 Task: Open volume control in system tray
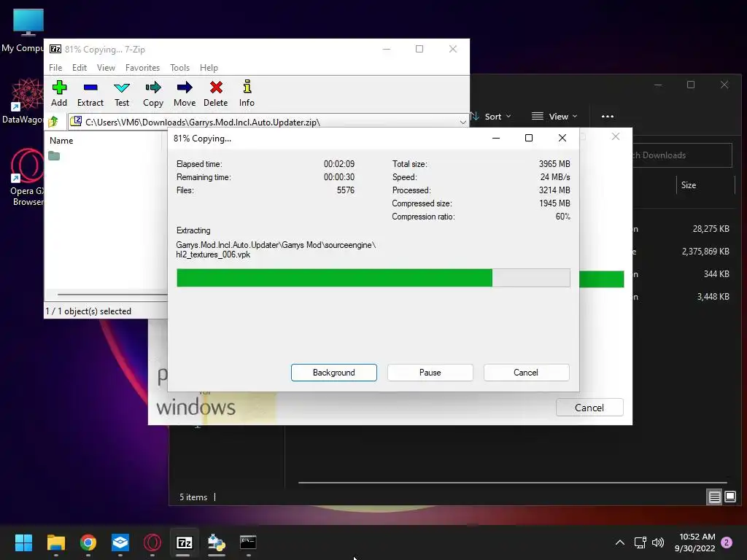[x=658, y=542]
